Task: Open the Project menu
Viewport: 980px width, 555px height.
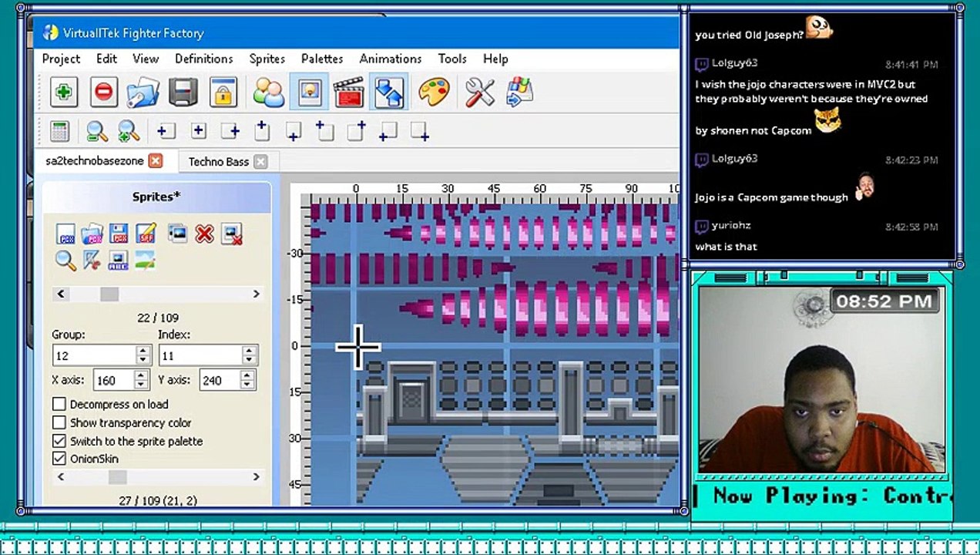Action: pyautogui.click(x=61, y=59)
